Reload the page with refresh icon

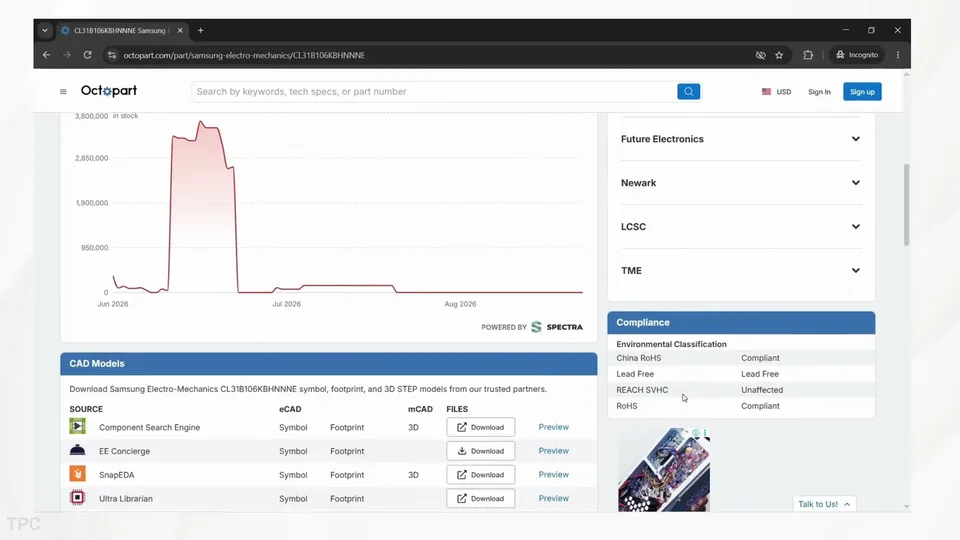click(88, 55)
